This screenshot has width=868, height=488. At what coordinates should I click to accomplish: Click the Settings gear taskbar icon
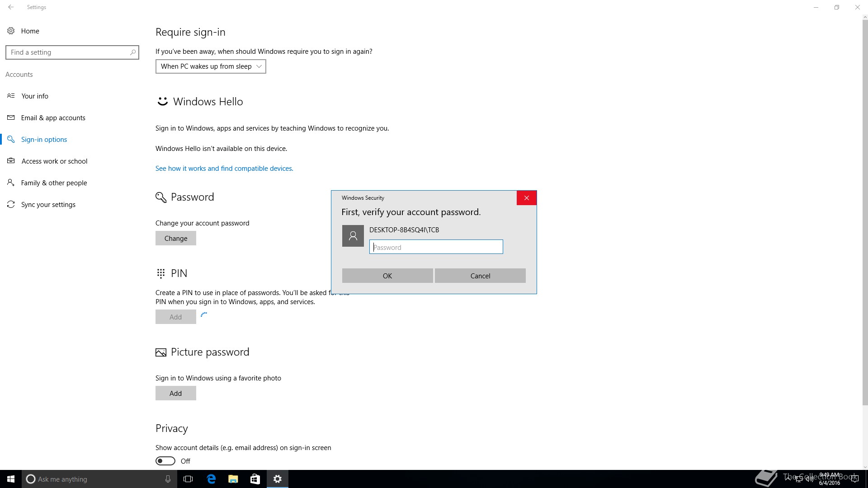[278, 479]
